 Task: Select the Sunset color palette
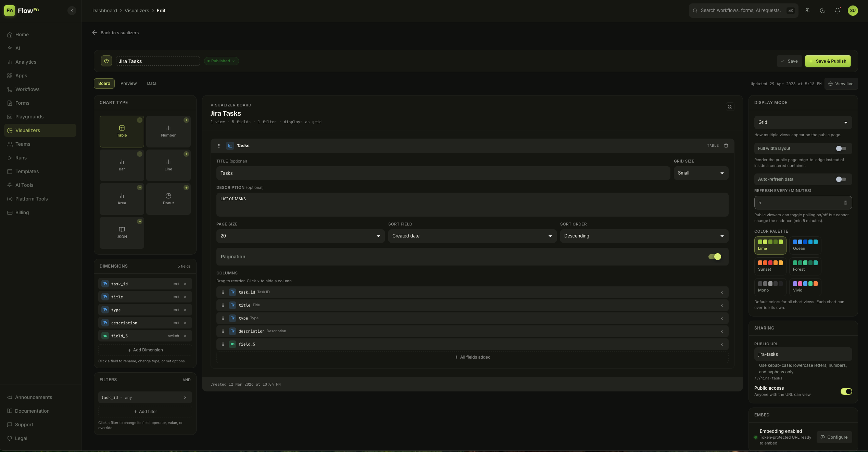770,266
